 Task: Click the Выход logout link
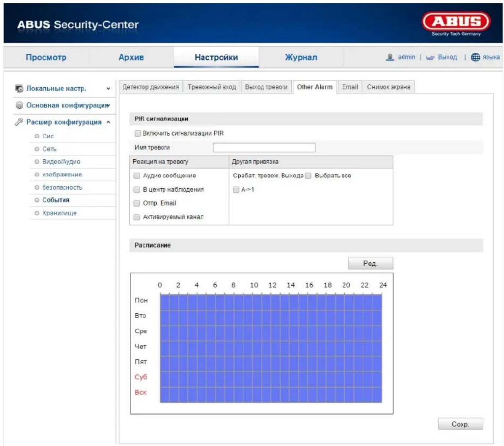(447, 57)
